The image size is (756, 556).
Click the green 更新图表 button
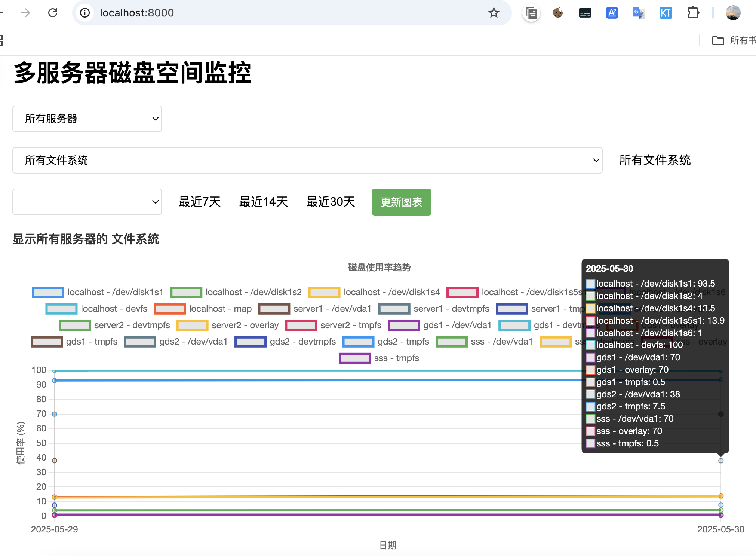[401, 202]
